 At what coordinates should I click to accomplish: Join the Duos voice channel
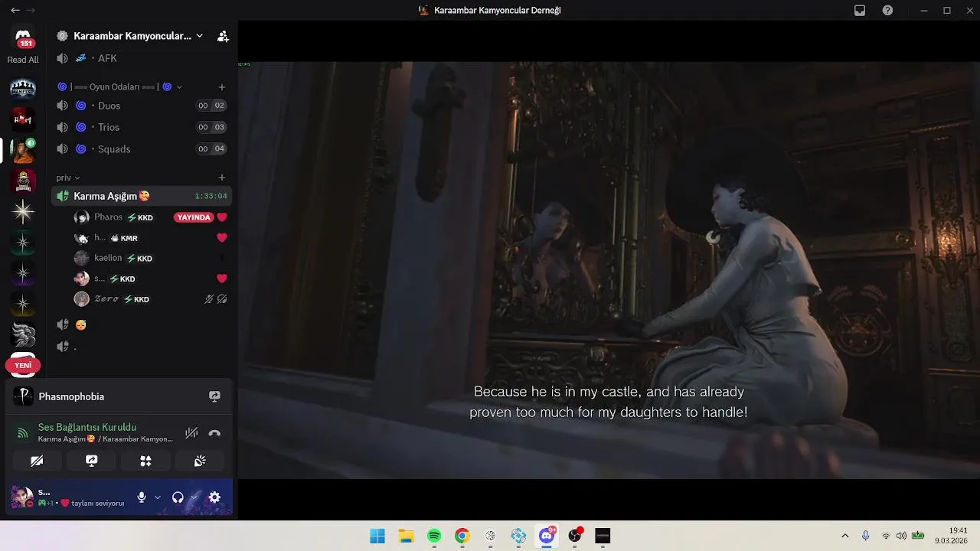[142, 106]
